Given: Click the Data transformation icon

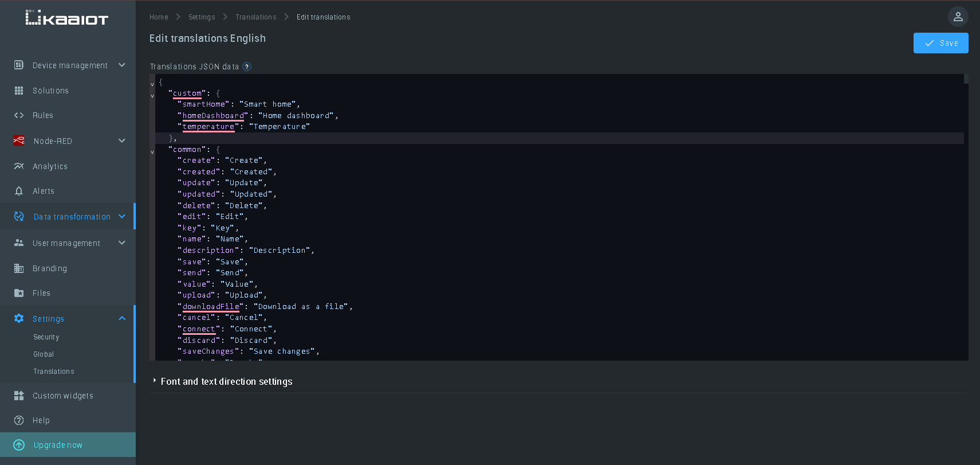Looking at the screenshot, I should click(x=19, y=216).
